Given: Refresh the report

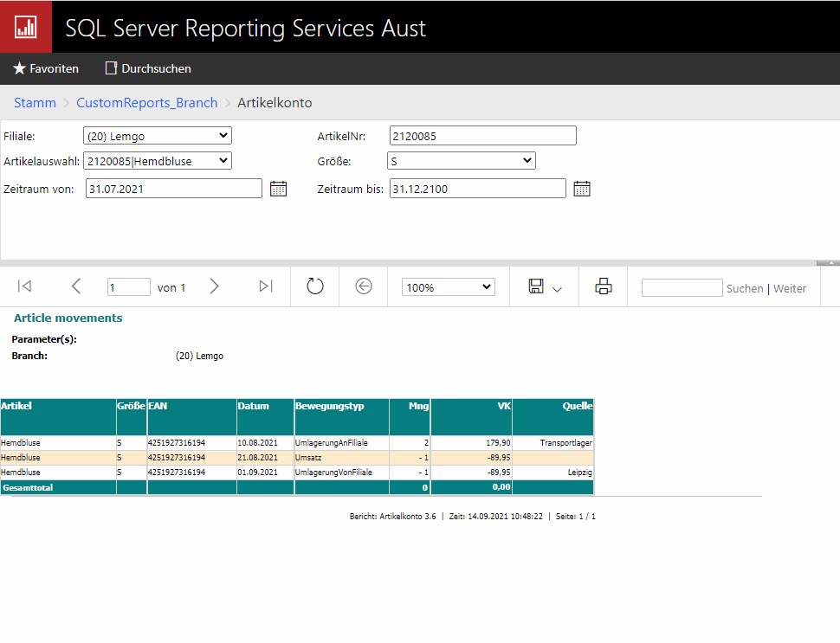Looking at the screenshot, I should 315,286.
